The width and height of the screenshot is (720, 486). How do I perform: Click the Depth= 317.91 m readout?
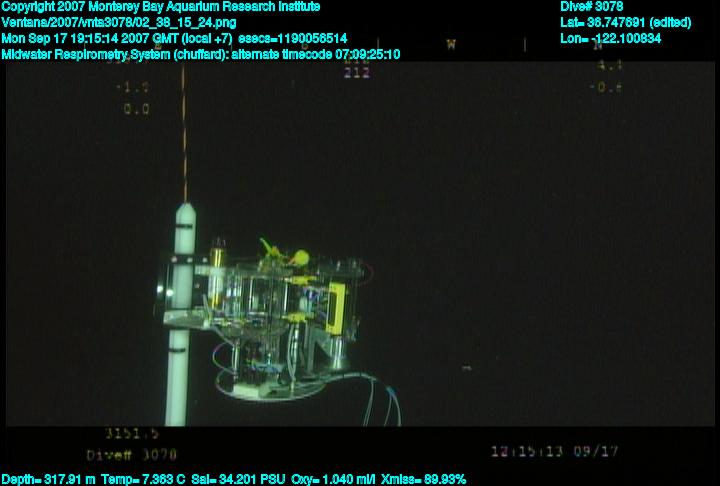coord(49,479)
